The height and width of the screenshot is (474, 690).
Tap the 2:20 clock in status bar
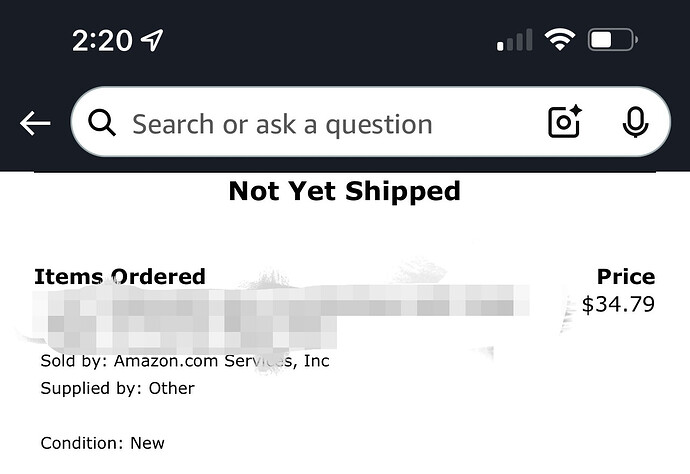click(102, 40)
